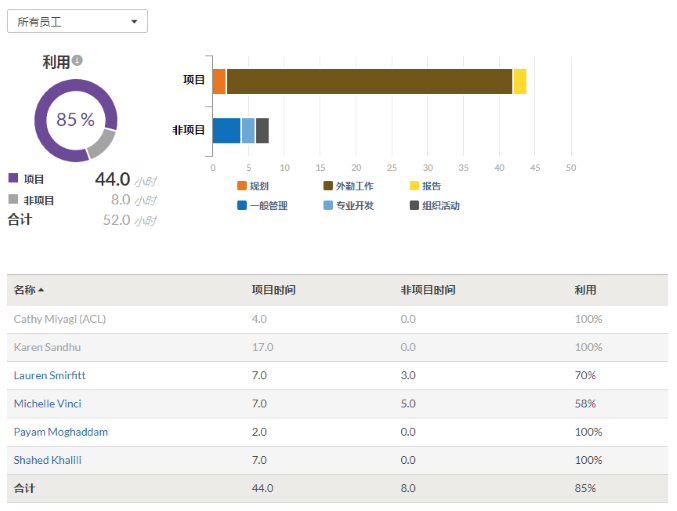Click the blue 一般管理 legend swatch
Image resolution: width=677 pixels, height=511 pixels.
(x=242, y=206)
